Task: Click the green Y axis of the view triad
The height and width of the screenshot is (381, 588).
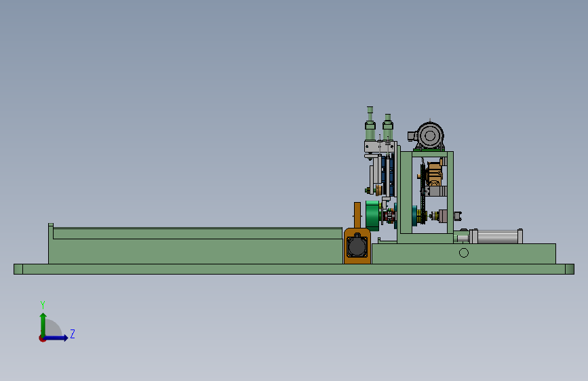Action: pos(43,325)
